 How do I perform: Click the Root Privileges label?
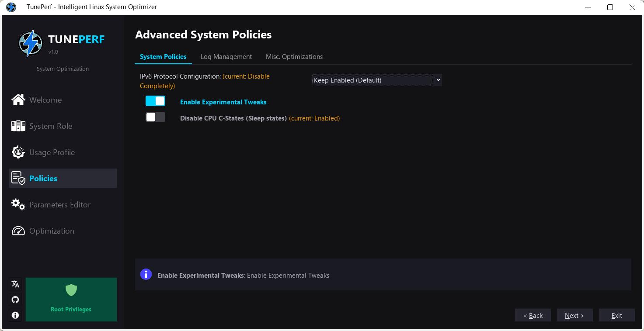pyautogui.click(x=71, y=309)
